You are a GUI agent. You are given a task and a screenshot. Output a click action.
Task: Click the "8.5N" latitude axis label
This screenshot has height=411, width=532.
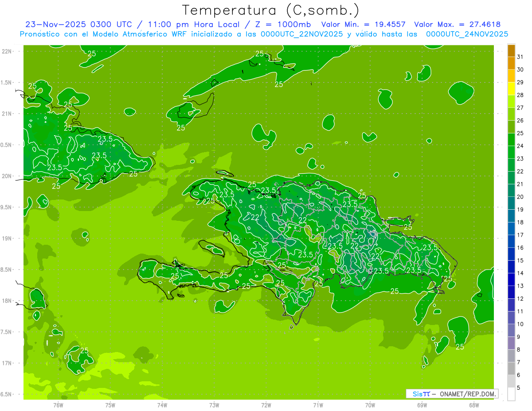click(7, 270)
